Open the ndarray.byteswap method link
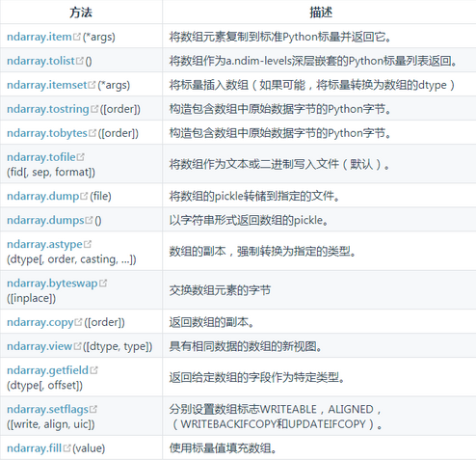 [52, 284]
